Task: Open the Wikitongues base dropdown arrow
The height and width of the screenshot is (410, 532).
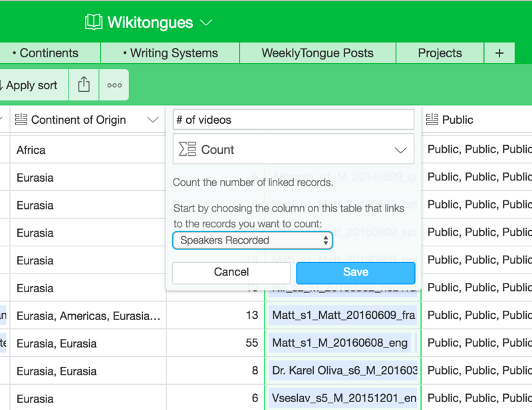Action: pyautogui.click(x=206, y=23)
